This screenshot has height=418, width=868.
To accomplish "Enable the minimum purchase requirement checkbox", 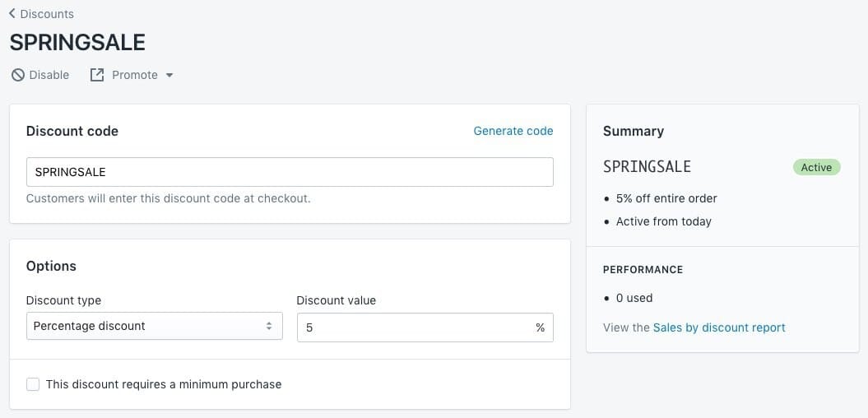I will click(33, 384).
